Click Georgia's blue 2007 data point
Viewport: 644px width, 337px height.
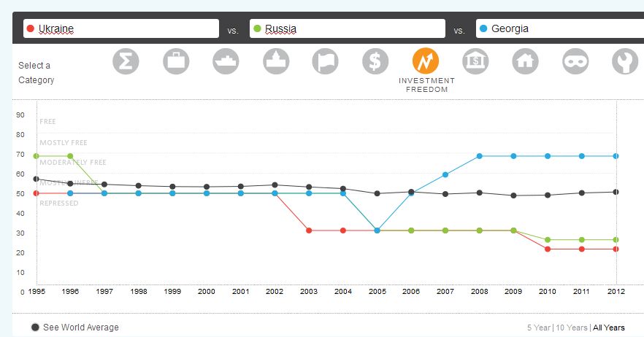(445, 175)
